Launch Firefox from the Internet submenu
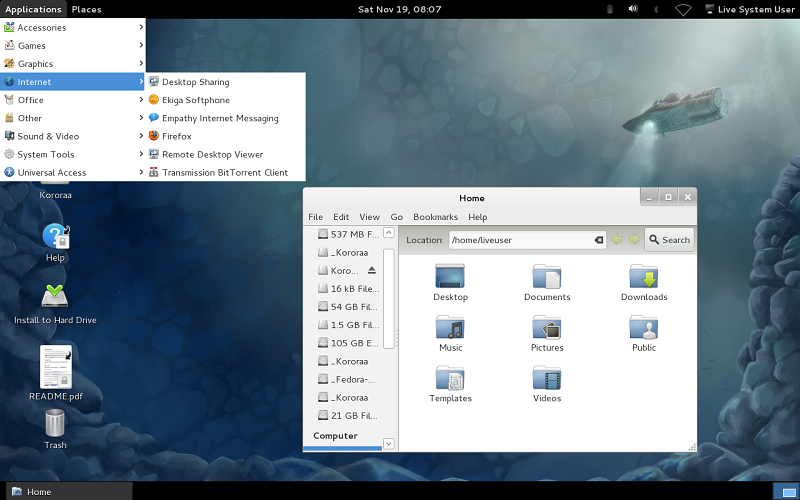Viewport: 800px width, 500px height. pyautogui.click(x=176, y=136)
